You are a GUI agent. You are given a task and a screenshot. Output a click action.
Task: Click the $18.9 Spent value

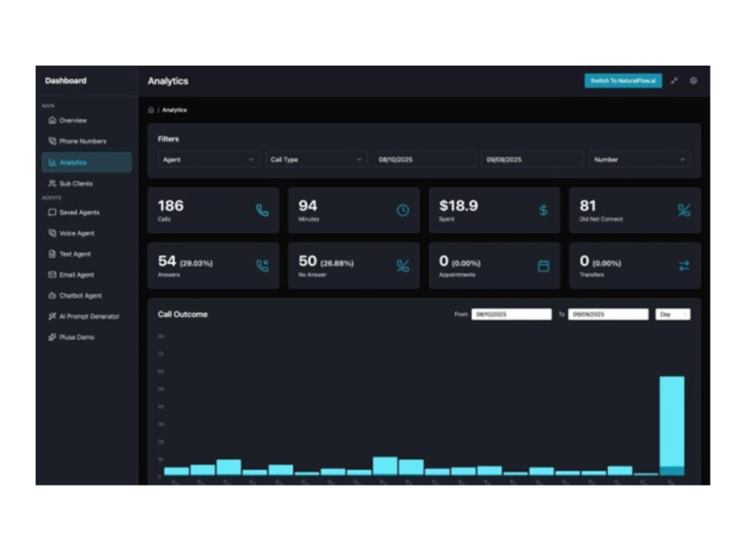click(x=459, y=206)
